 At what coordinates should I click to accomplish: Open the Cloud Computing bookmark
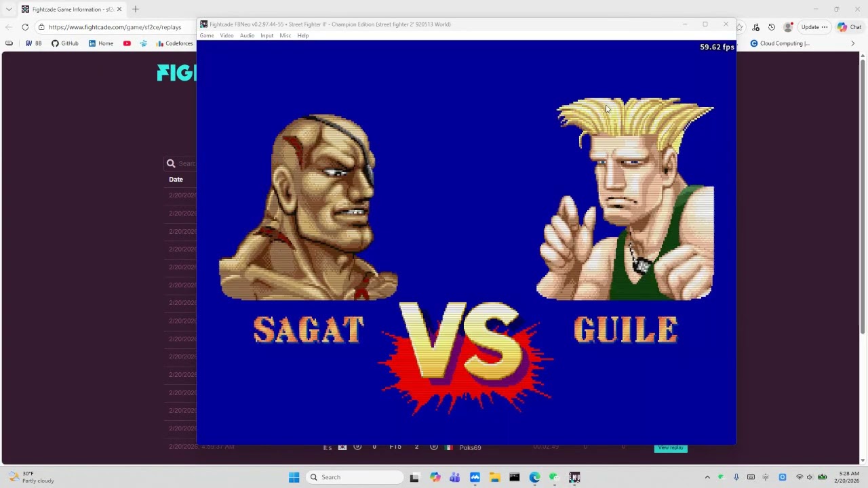(x=780, y=43)
